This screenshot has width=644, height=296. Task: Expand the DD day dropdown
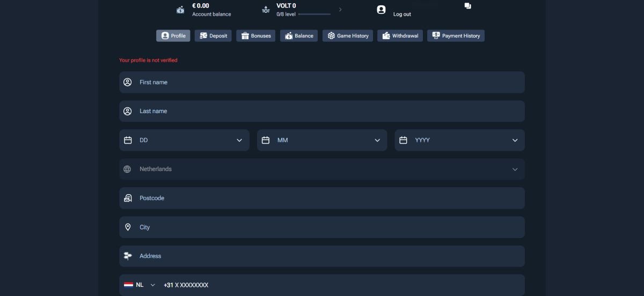click(184, 140)
